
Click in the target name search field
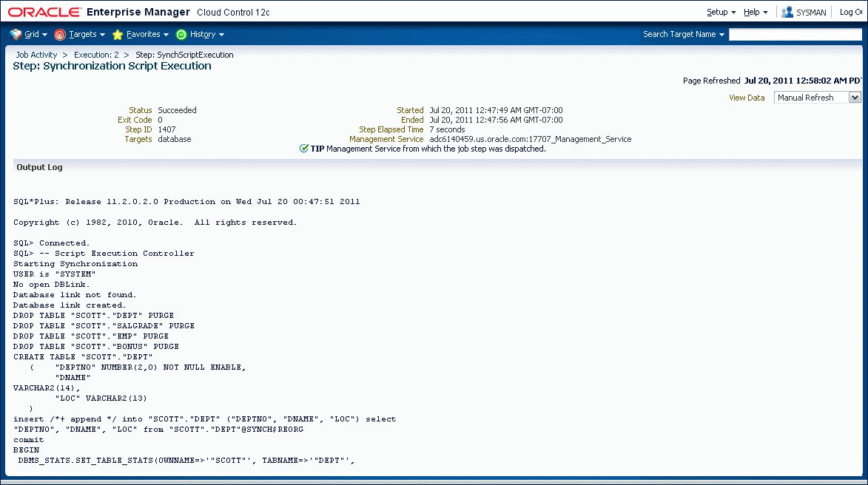coord(795,34)
